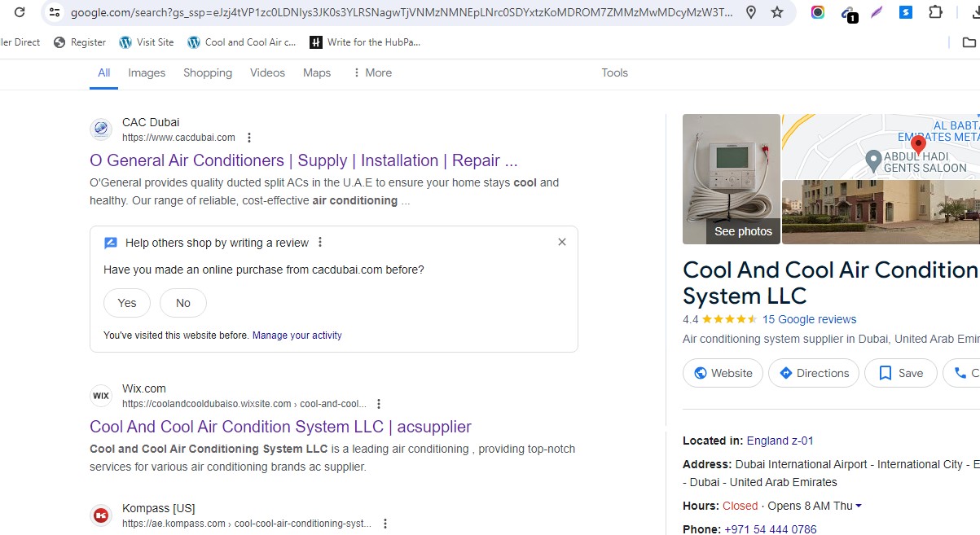Open the street view building photo
The height and width of the screenshot is (535, 980).
881,212
